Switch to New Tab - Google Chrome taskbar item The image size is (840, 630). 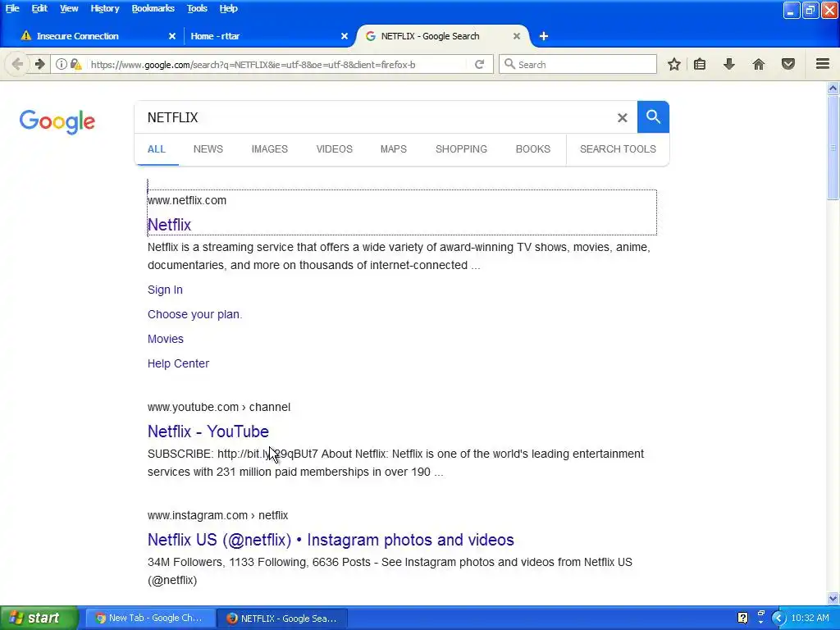[150, 618]
